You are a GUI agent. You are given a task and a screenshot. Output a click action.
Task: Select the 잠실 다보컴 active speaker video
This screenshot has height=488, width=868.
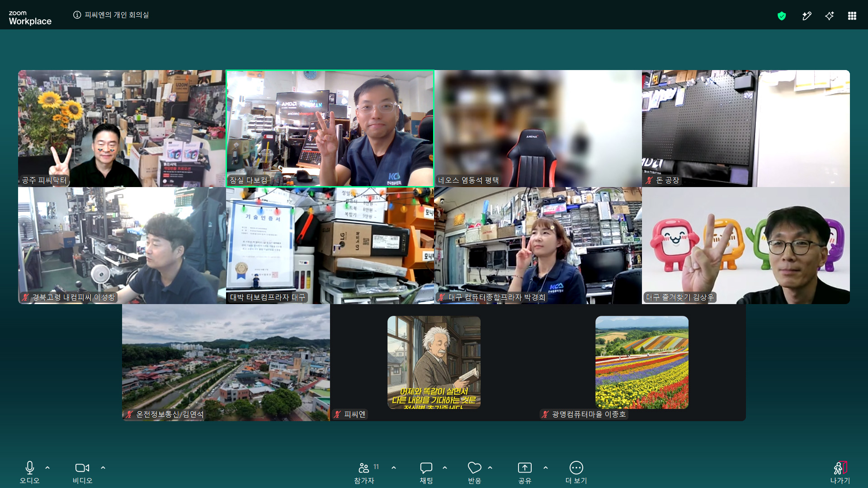click(330, 128)
